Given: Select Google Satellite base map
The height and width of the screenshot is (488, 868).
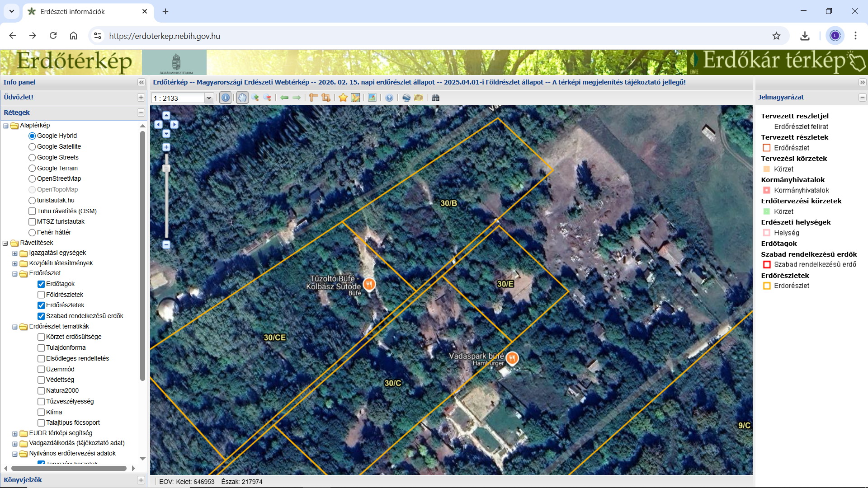Looking at the screenshot, I should pyautogui.click(x=32, y=146).
